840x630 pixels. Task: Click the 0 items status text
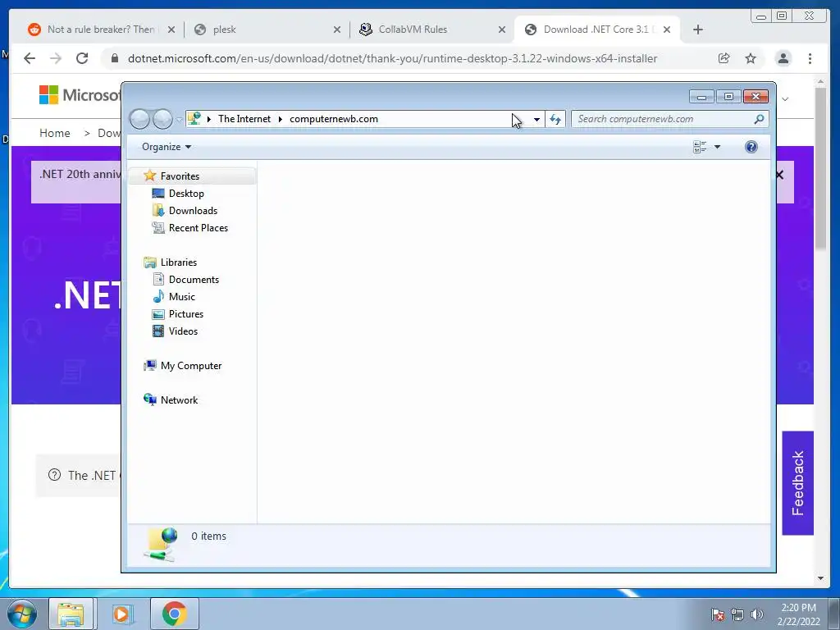208,536
